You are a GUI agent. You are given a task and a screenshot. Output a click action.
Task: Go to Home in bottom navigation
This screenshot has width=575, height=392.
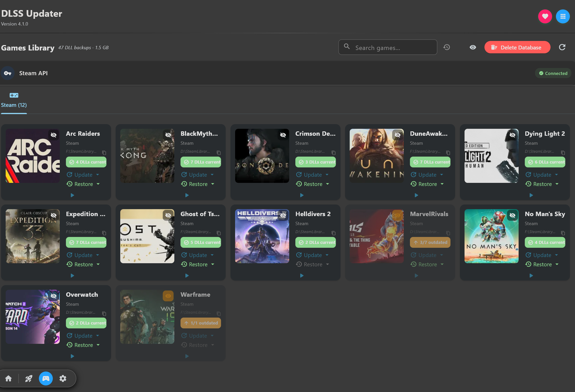coord(8,378)
